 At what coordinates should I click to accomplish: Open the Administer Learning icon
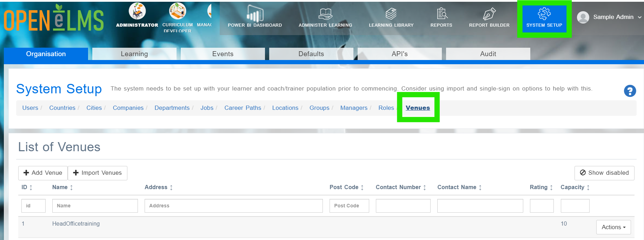coord(325,14)
